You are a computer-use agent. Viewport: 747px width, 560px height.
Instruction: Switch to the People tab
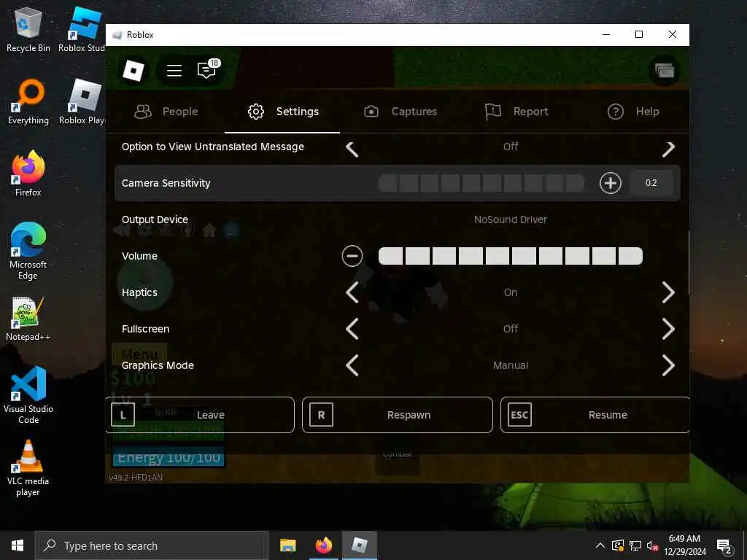166,112
